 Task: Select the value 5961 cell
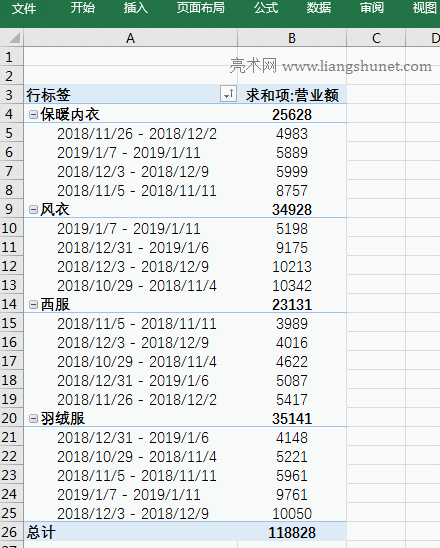[x=292, y=475]
